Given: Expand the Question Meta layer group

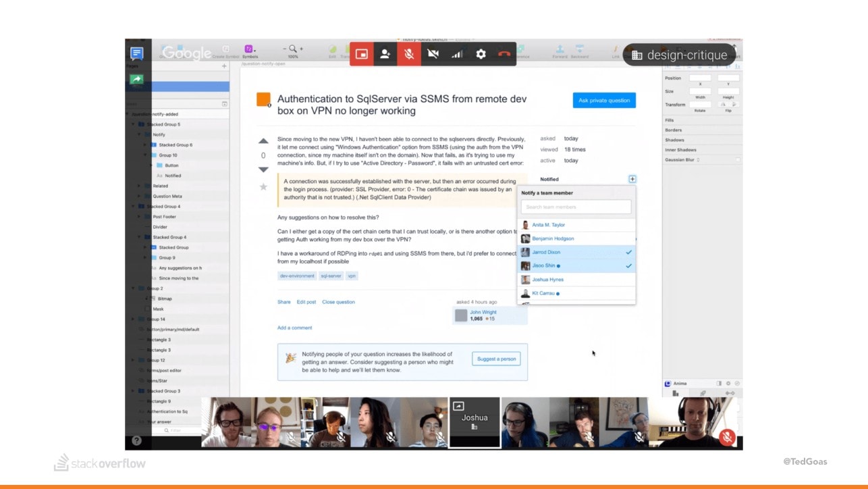Looking at the screenshot, I should 140,196.
